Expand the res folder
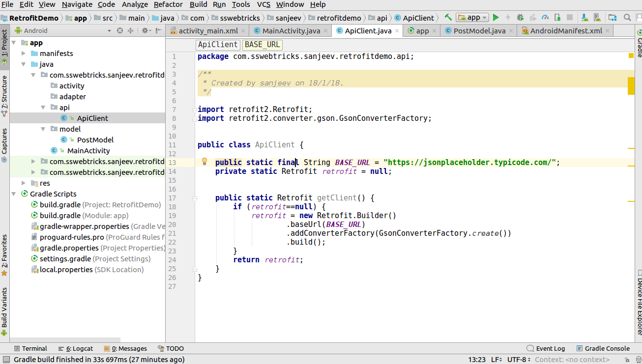This screenshot has height=364, width=642. point(24,183)
